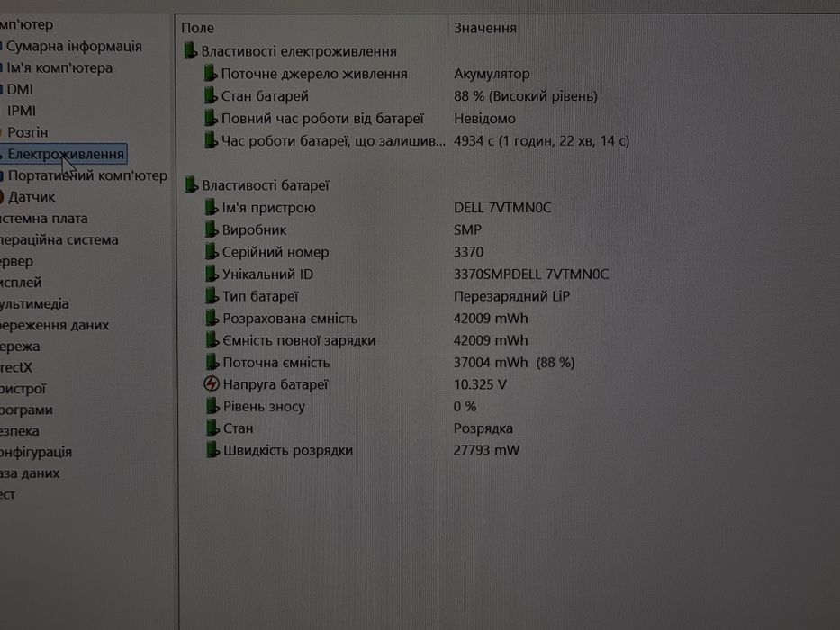The width and height of the screenshot is (840, 630).
Task: Click the icon next to Розрахована ємність
Action: (x=212, y=318)
